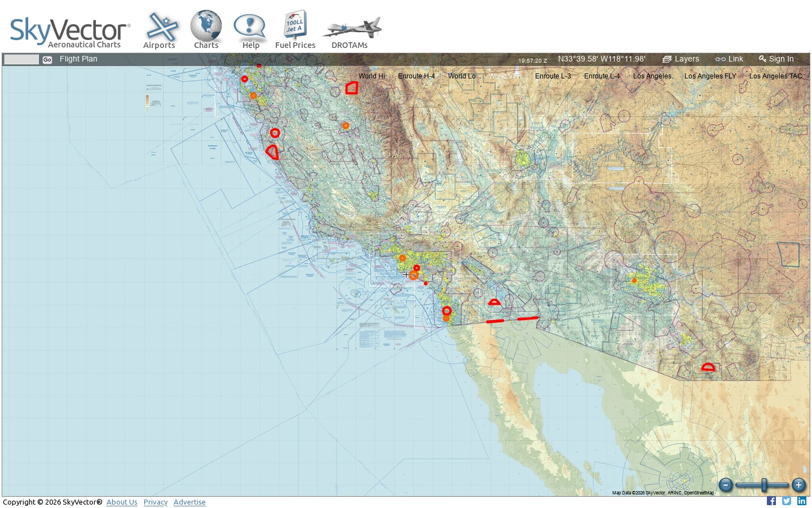
Task: Click the map zoom slider handle
Action: [764, 485]
